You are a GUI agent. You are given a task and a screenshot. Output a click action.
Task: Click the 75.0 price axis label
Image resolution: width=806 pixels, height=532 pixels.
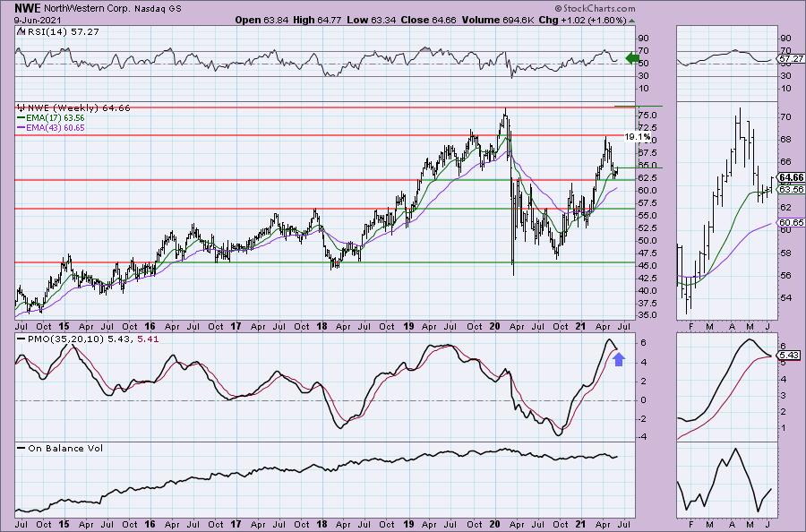click(646, 115)
